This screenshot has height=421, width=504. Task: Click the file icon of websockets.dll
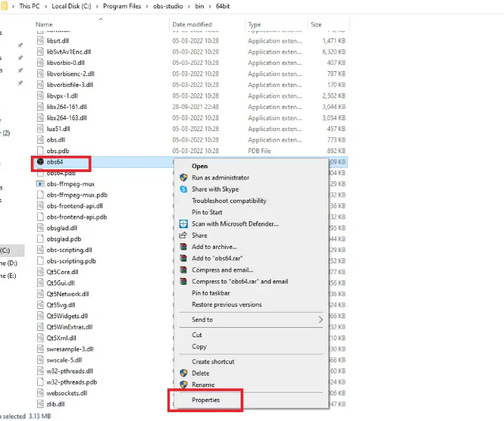click(x=40, y=393)
